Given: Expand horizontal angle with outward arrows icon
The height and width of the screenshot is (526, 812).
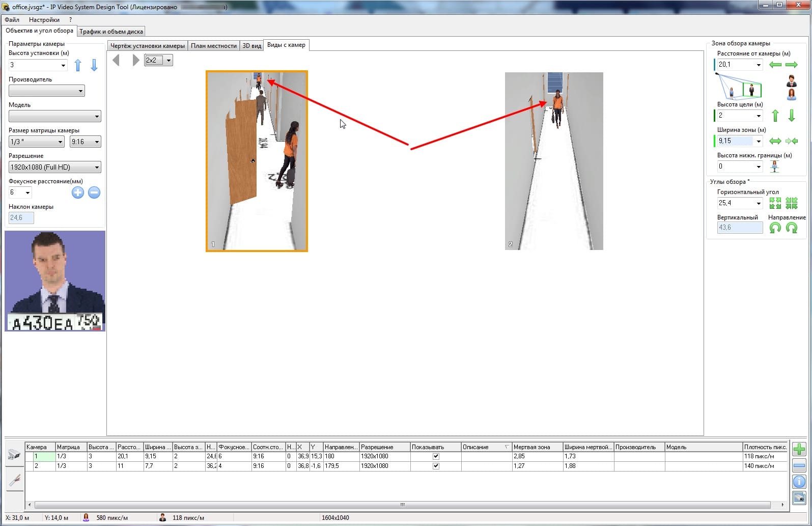Looking at the screenshot, I should (x=775, y=203).
